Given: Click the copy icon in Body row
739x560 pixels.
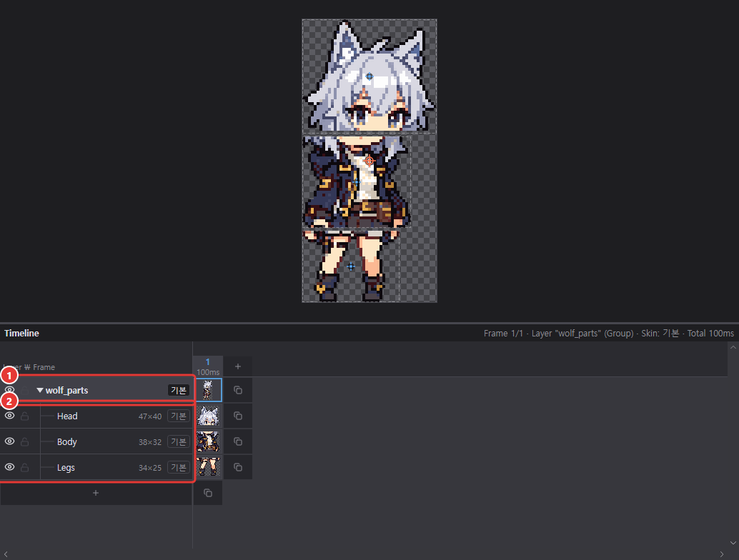Looking at the screenshot, I should (238, 441).
